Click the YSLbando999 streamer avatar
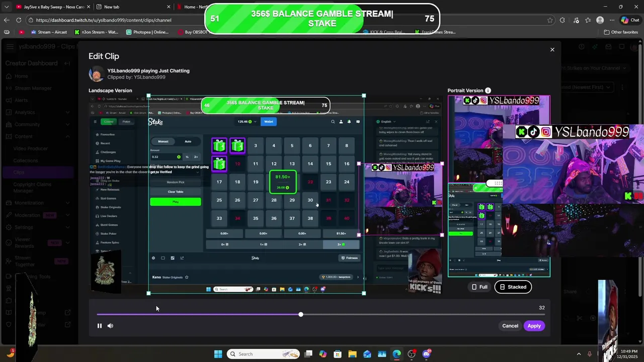This screenshot has height=362, width=644. coord(96,74)
